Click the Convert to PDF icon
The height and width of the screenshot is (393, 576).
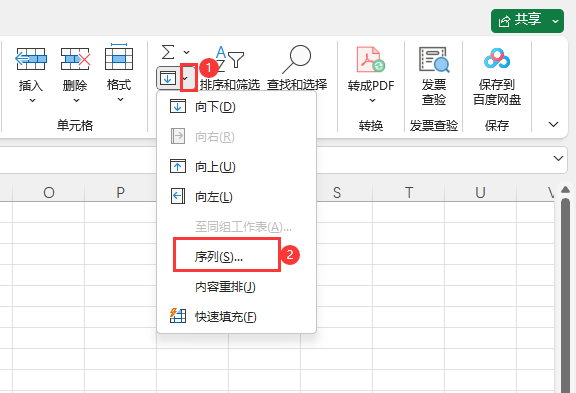(370, 59)
